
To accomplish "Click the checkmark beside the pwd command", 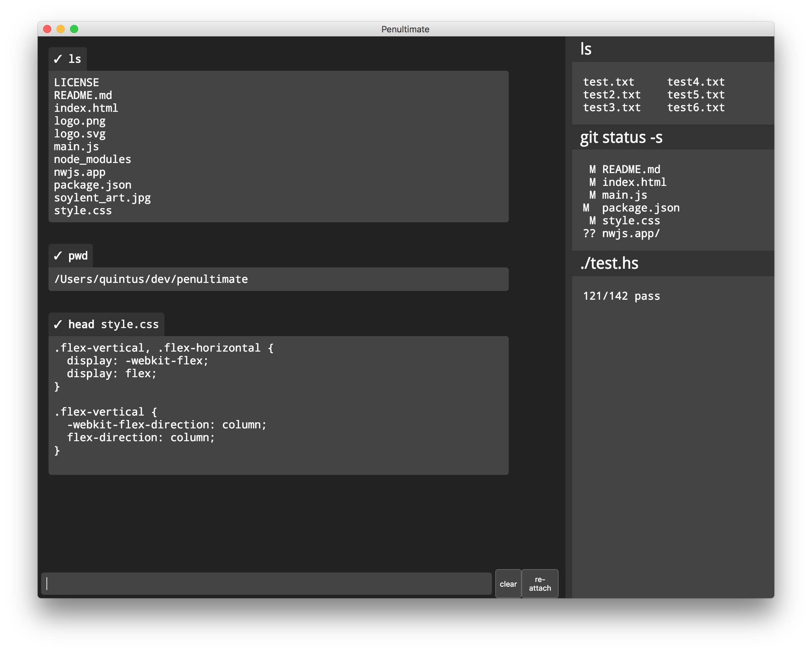I will pyautogui.click(x=58, y=256).
